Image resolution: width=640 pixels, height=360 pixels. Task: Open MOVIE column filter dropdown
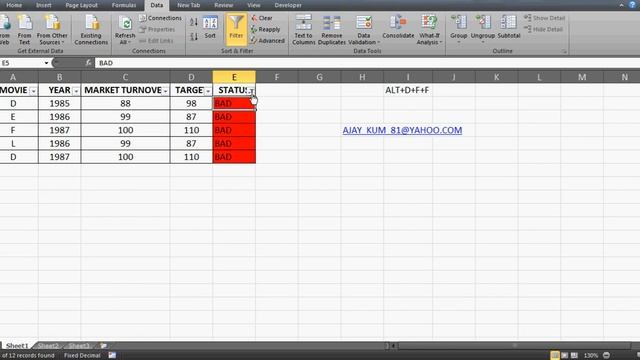click(33, 91)
